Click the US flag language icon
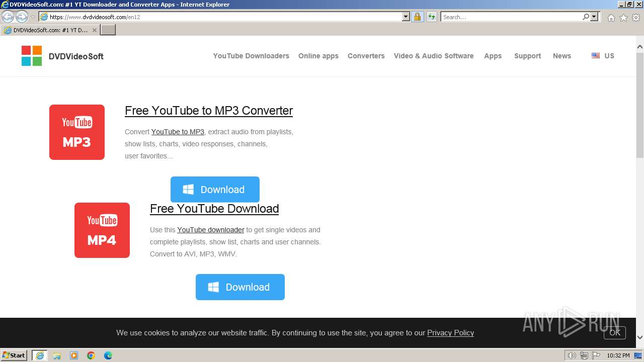The width and height of the screenshot is (644, 362). 596,56
